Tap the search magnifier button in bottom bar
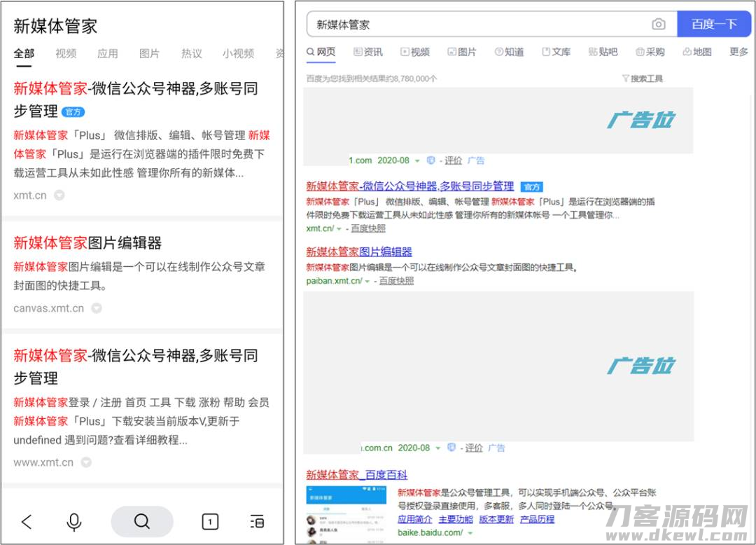The width and height of the screenshot is (756, 545). (141, 521)
